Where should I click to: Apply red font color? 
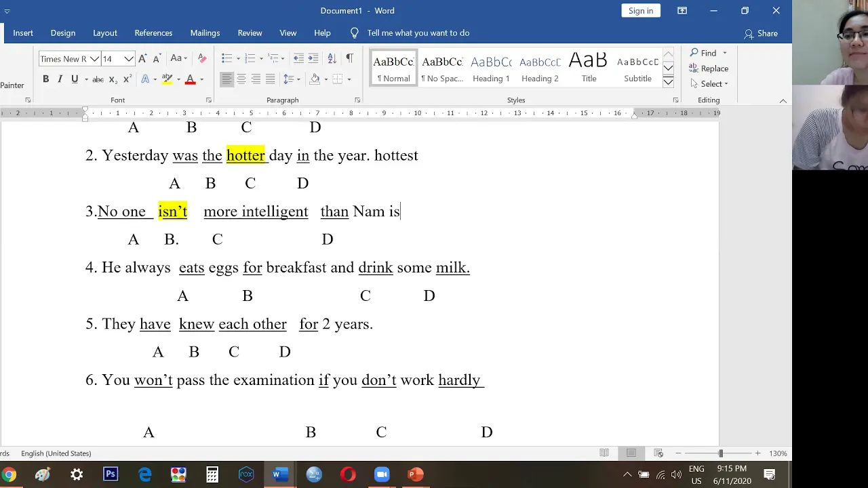tap(190, 79)
